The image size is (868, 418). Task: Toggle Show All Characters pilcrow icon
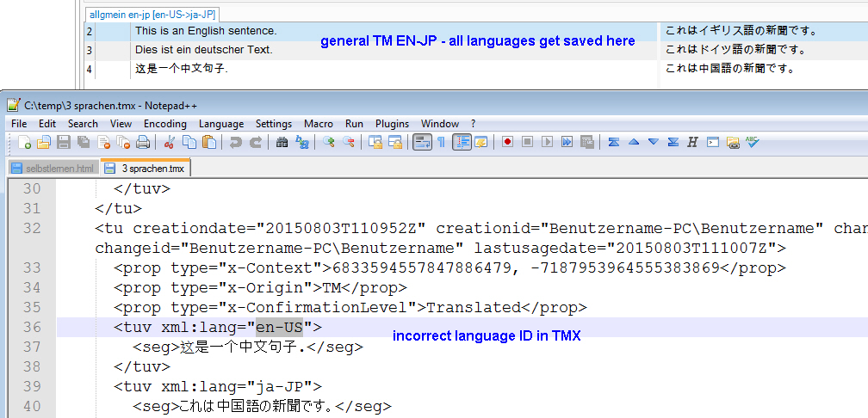[441, 143]
